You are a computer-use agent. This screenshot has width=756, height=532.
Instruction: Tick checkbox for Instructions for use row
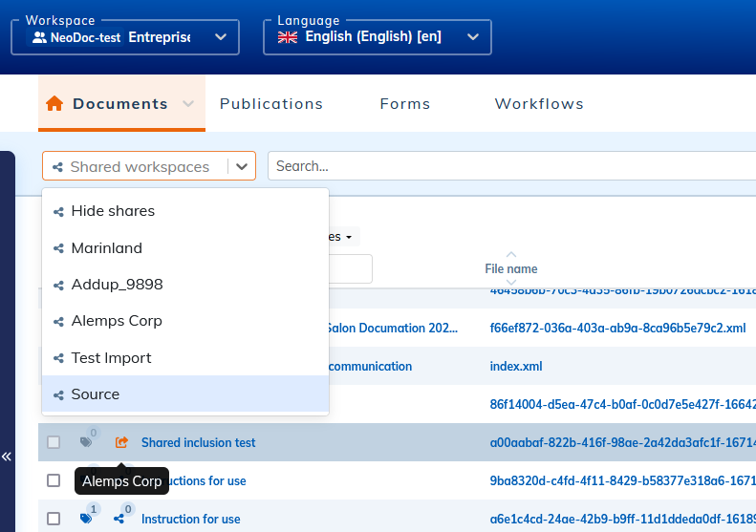(54, 480)
